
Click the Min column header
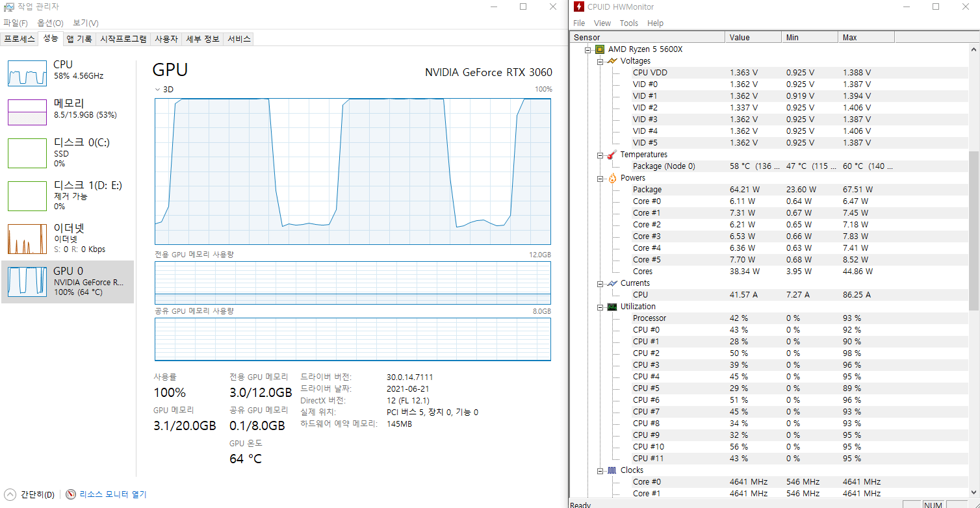coord(809,38)
